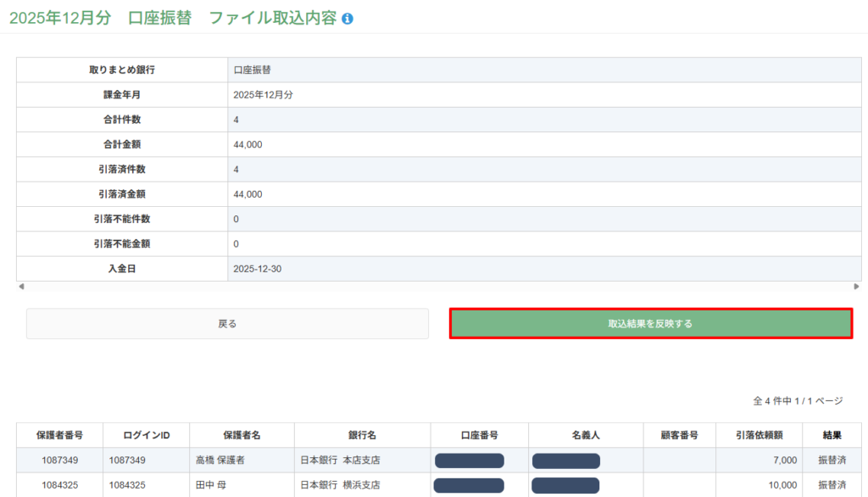The image size is (868, 497).
Task: Click the 銀行名 column header
Action: point(362,435)
